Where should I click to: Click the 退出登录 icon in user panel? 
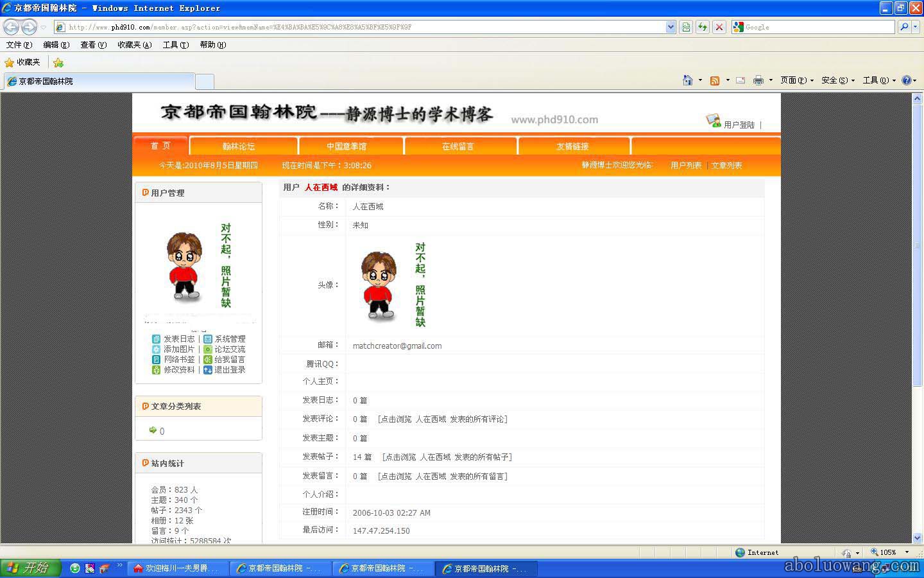208,369
